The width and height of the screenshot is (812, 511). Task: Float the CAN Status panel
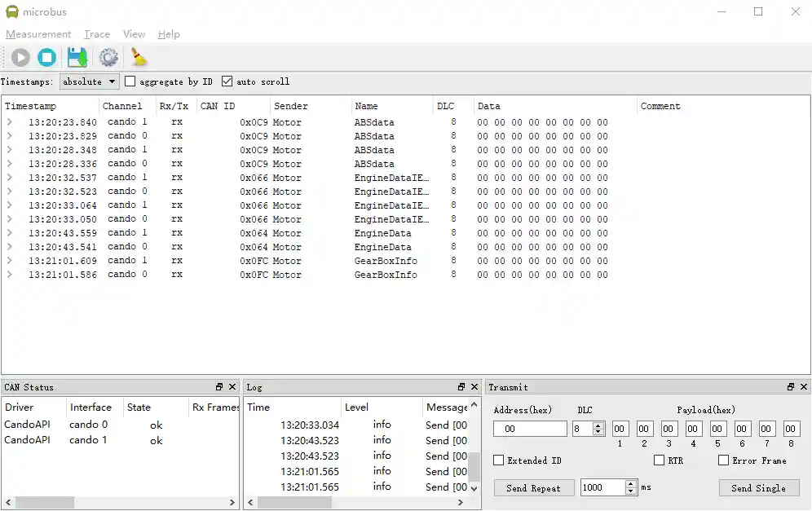pyautogui.click(x=219, y=387)
